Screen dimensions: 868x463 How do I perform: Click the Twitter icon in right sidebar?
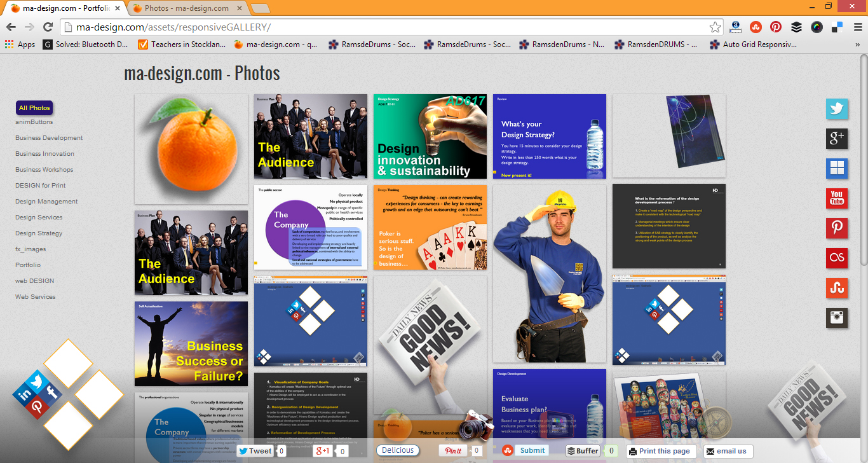[836, 109]
